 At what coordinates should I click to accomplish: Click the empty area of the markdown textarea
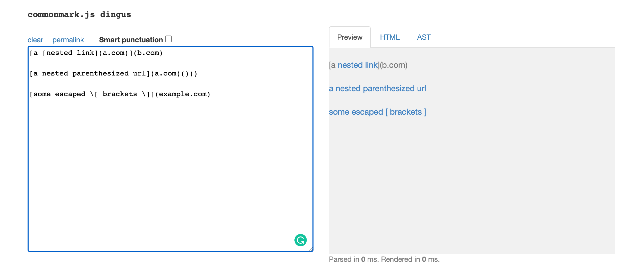pos(170,167)
